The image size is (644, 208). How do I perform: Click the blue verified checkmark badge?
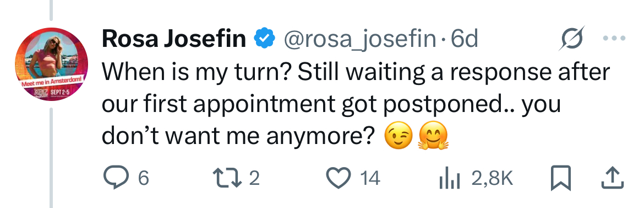point(264,39)
